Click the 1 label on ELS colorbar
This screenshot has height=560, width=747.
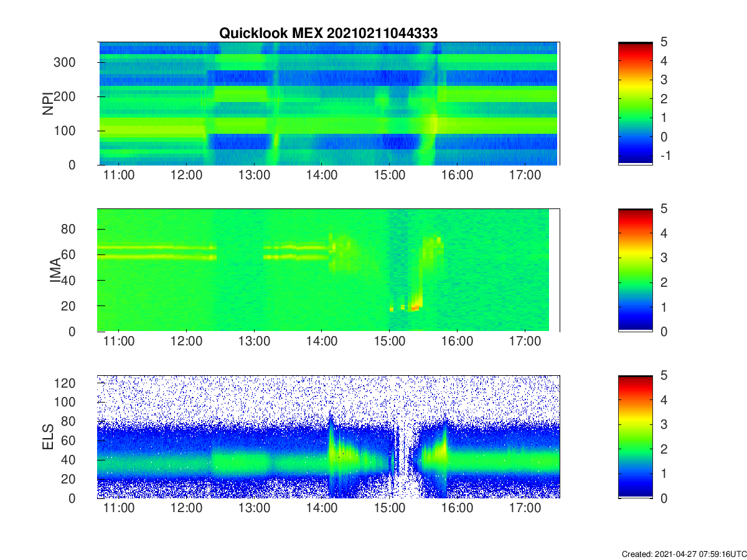tap(664, 474)
